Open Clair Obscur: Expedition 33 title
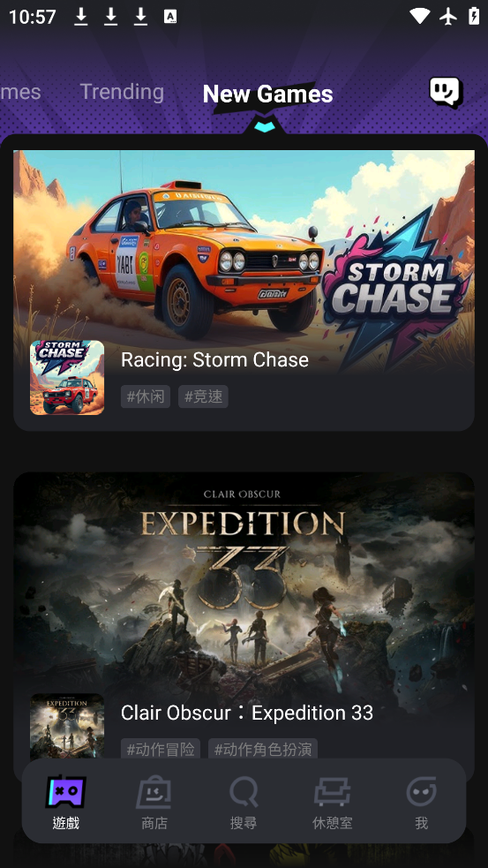The height and width of the screenshot is (868, 488). coord(247,713)
